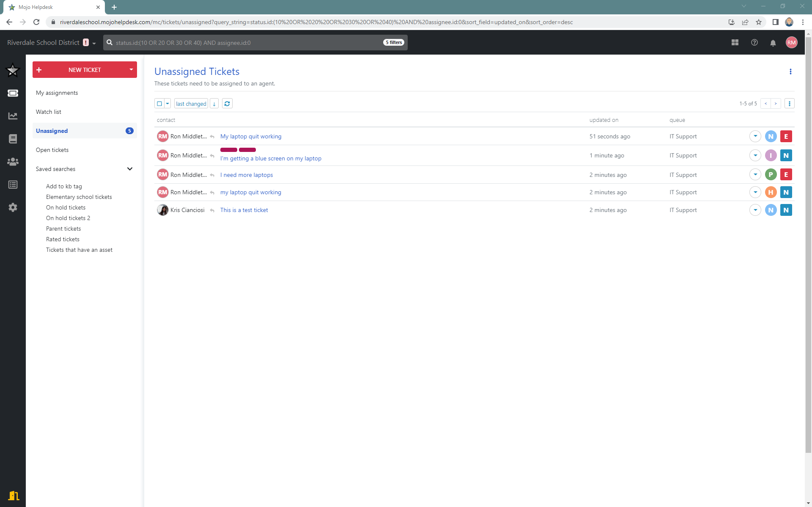
Task: Open the ticket 'I need more laptops'
Action: (x=246, y=174)
